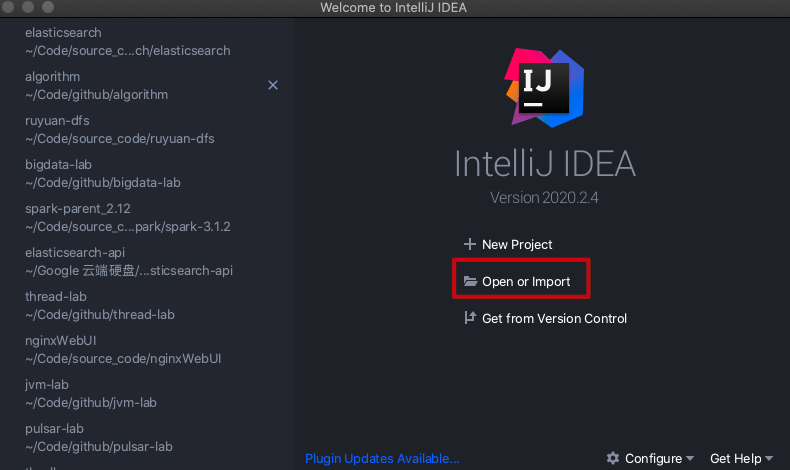Open the nginxWebUI recent project

pos(122,350)
